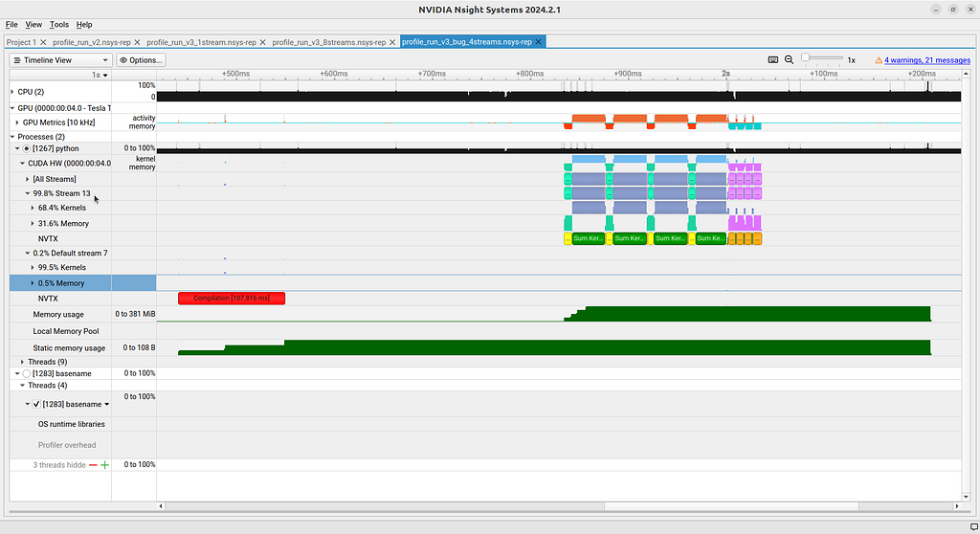The image size is (980, 534).
Task: Click the timeline zoom slider handle
Action: click(x=806, y=57)
